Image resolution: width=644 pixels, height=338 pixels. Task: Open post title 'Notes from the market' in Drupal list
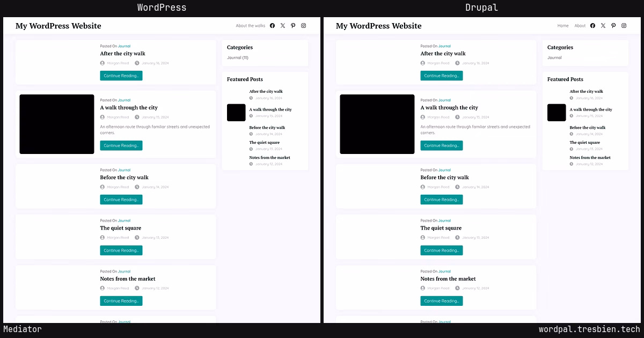pyautogui.click(x=448, y=279)
